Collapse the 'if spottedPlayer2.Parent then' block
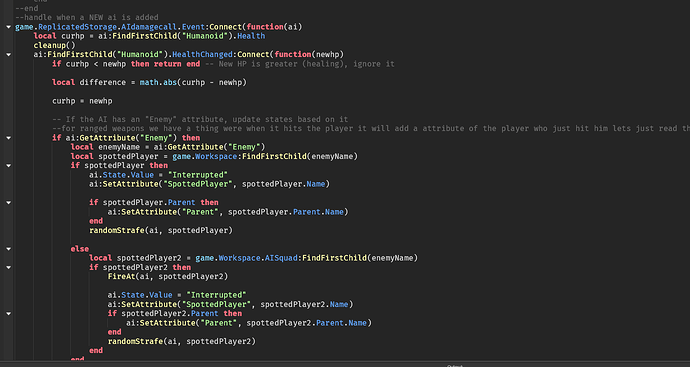This screenshot has width=690, height=367. (x=8, y=313)
